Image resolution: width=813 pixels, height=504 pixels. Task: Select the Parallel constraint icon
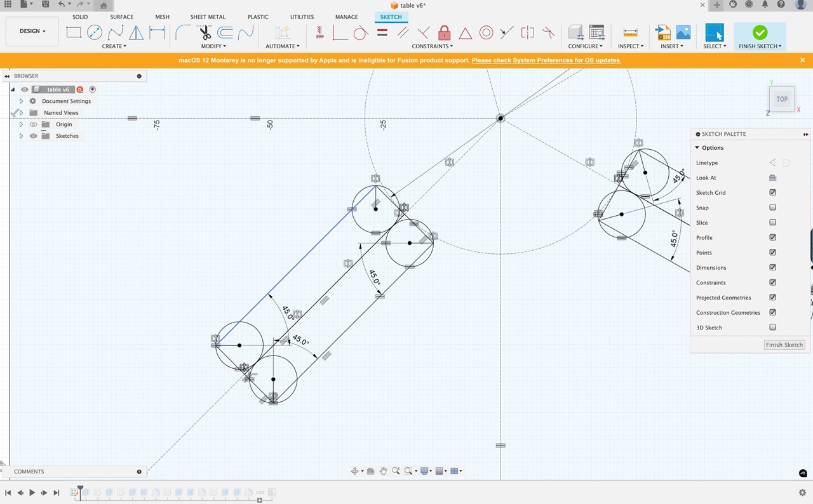coord(403,32)
